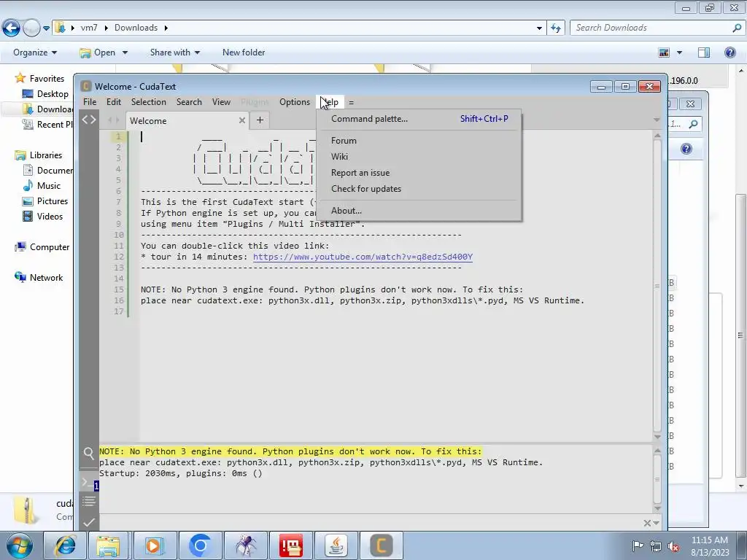Viewport: 747px width, 560px height.
Task: Show the console panel sidebar icon
Action: point(88,483)
